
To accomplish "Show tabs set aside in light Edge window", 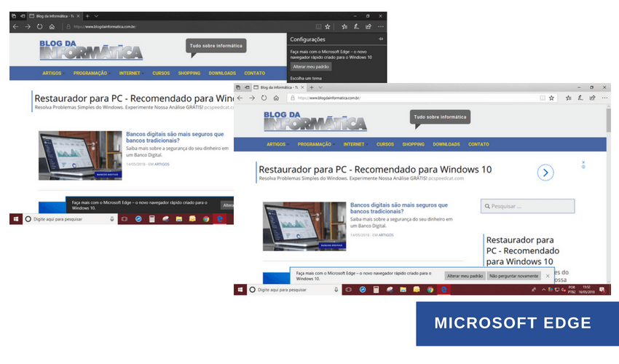I will tap(238, 87).
